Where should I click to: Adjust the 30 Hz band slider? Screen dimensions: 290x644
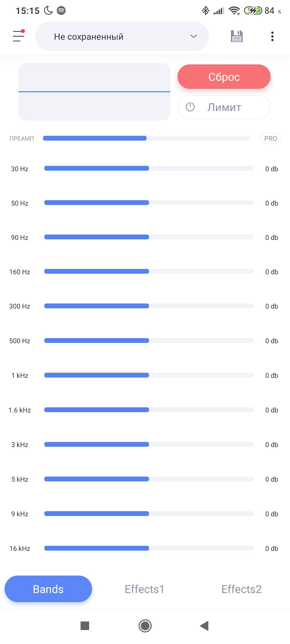tap(149, 168)
